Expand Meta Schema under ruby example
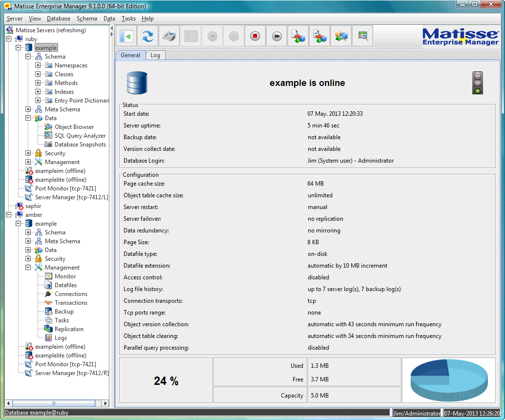The height and width of the screenshot is (420, 505). click(x=28, y=109)
